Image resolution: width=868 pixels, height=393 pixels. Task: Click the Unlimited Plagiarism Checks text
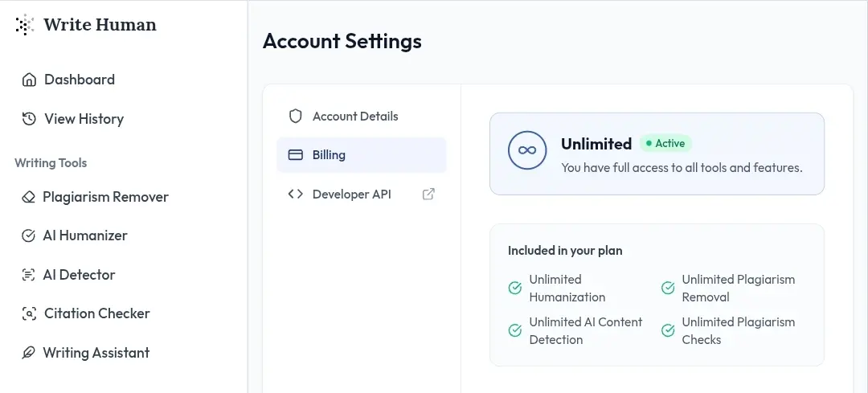tap(739, 331)
